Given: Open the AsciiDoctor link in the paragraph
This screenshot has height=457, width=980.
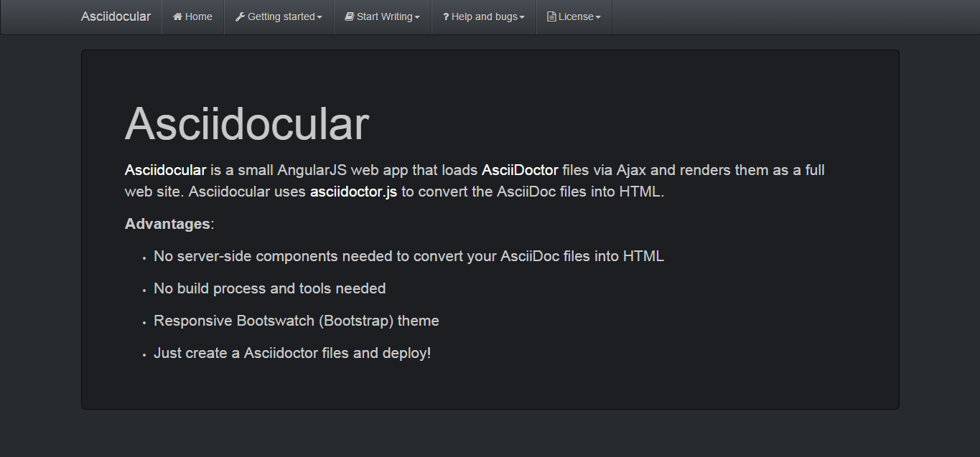Looking at the screenshot, I should click(x=520, y=171).
